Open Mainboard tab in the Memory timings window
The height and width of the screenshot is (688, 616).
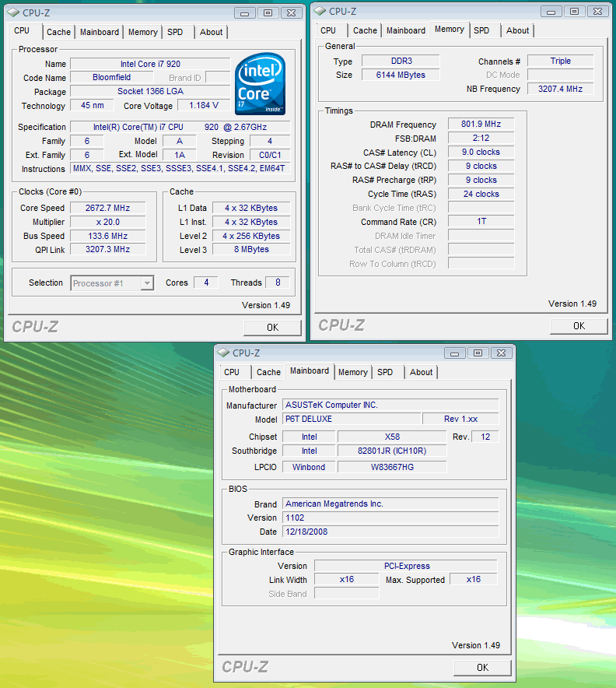406,30
